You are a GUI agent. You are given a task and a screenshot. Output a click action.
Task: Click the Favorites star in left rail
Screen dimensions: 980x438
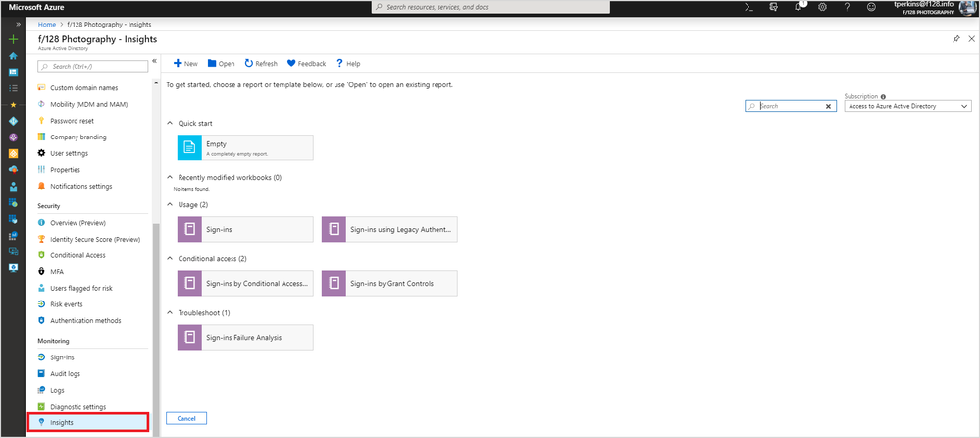pos(13,104)
